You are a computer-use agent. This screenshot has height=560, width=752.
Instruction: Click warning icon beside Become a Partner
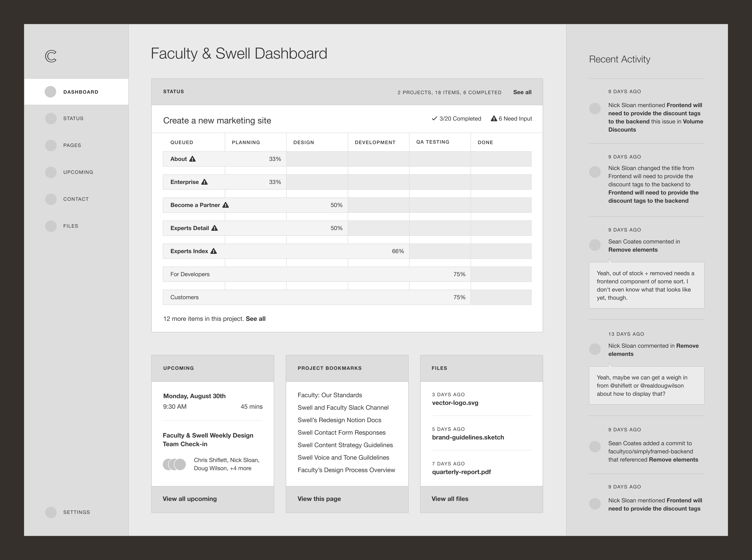226,205
